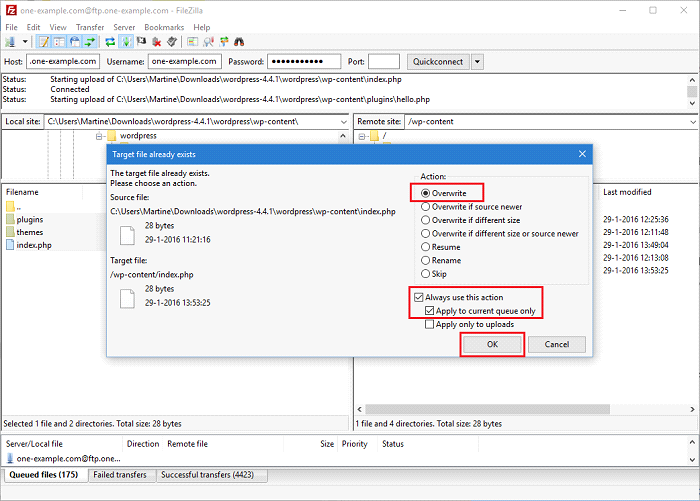Viewport: 700px width, 501px height.
Task: Toggle the process queue icon
Action: click(x=125, y=42)
